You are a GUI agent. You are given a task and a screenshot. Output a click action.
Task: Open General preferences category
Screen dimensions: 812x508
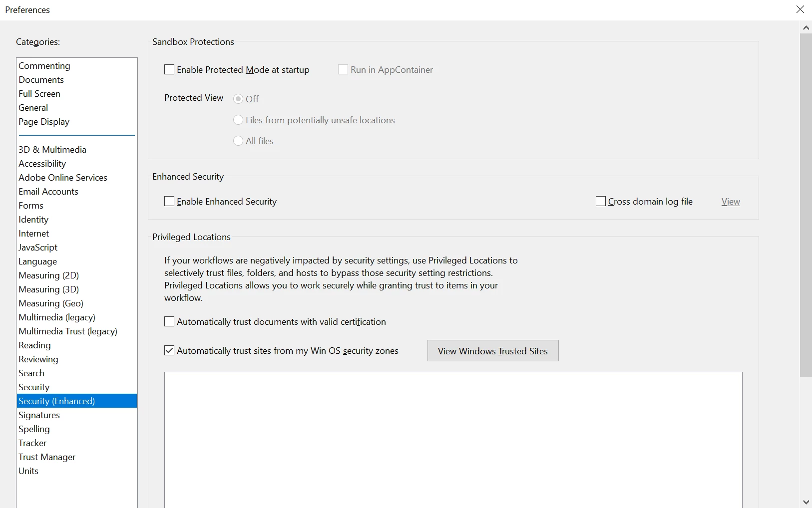pyautogui.click(x=77, y=108)
